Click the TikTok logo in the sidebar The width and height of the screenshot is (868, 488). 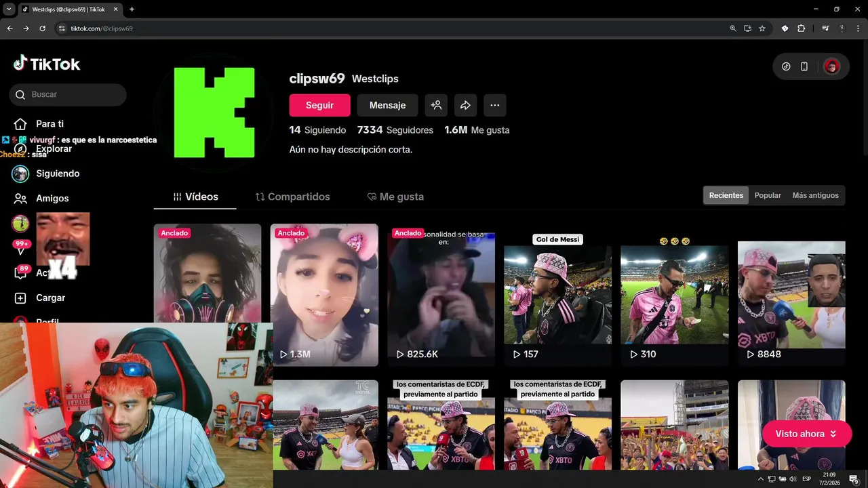(47, 64)
